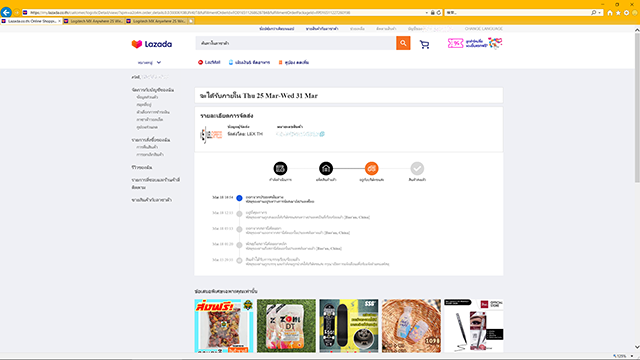The image size is (640, 360).
Task: Click CHANGE LANGUAGE in the top bar
Action: click(x=483, y=29)
